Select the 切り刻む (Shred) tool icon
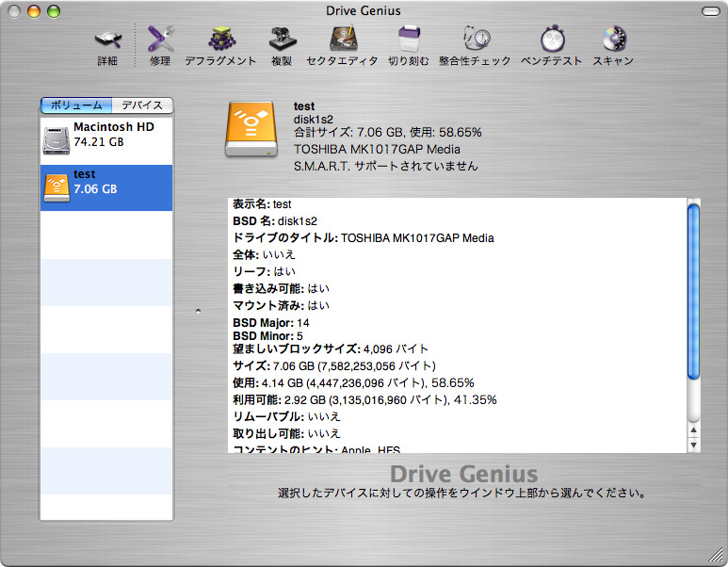This screenshot has height=567, width=728. (409, 39)
